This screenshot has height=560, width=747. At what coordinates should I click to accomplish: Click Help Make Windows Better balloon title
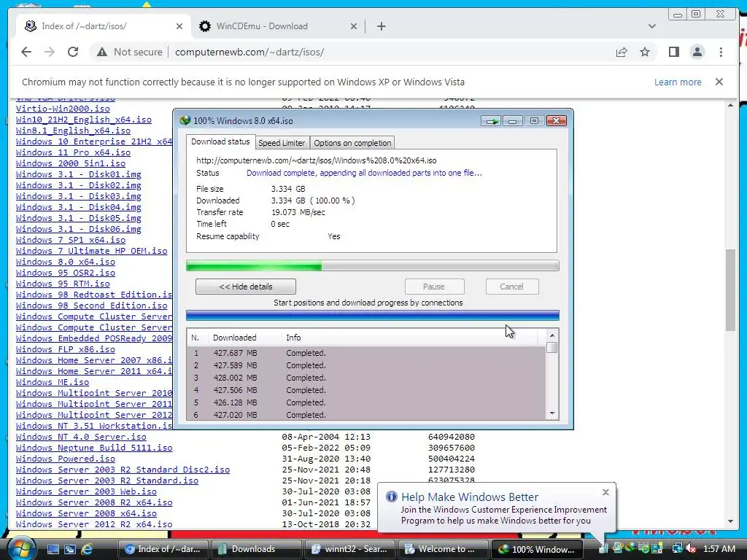[470, 497]
